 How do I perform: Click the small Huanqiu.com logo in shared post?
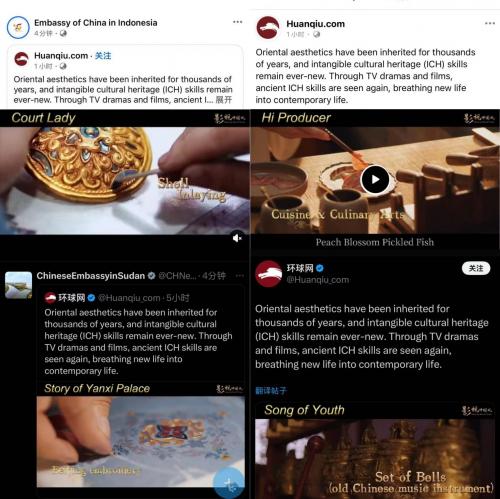(21, 59)
